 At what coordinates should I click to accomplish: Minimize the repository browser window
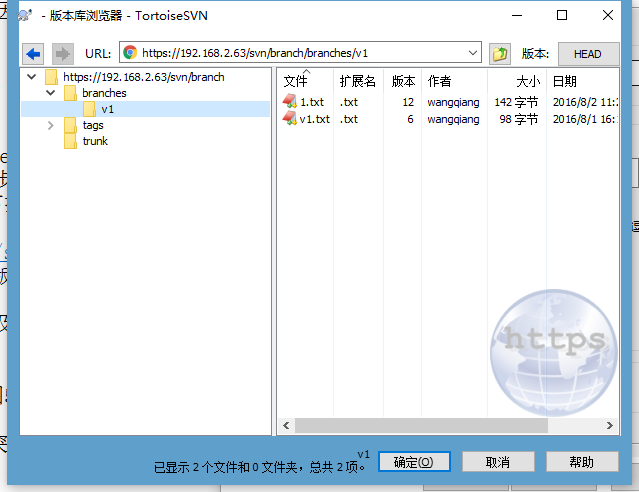517,15
